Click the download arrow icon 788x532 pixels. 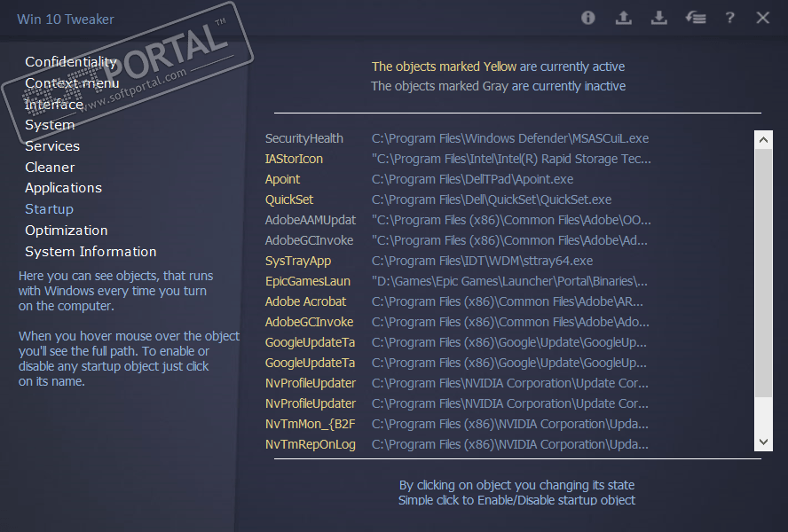click(x=658, y=18)
